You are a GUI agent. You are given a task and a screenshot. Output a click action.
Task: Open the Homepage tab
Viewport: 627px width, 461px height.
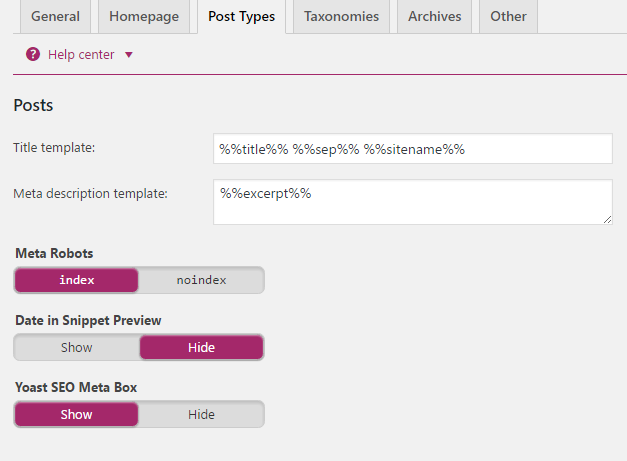144,17
